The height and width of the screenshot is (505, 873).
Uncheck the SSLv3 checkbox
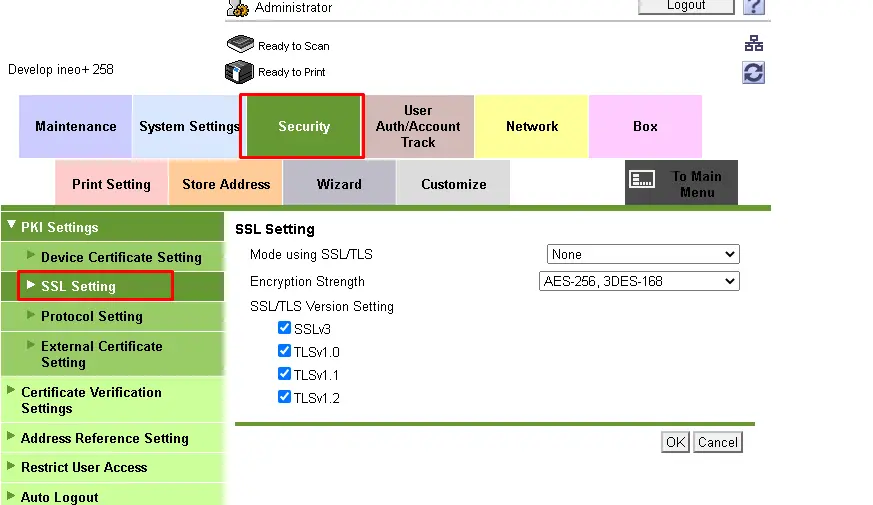point(285,328)
